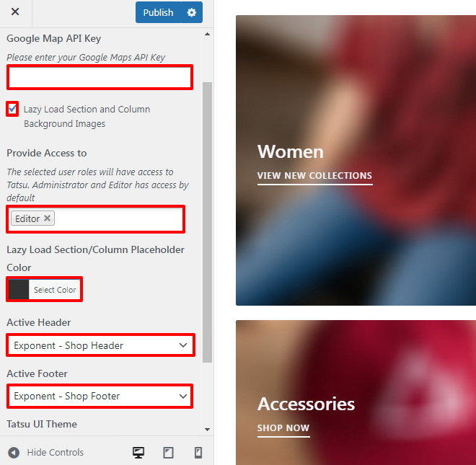Switch to mobile preview icon
This screenshot has width=476, height=465.
198,453
